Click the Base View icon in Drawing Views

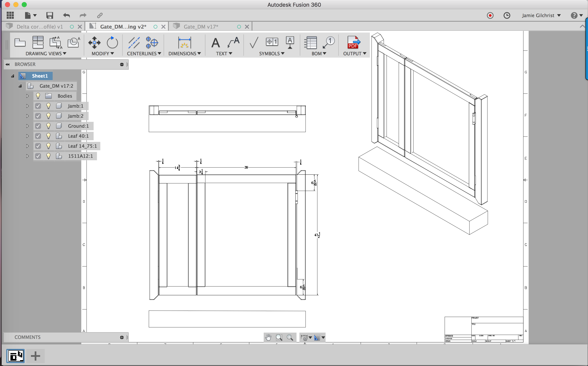20,43
